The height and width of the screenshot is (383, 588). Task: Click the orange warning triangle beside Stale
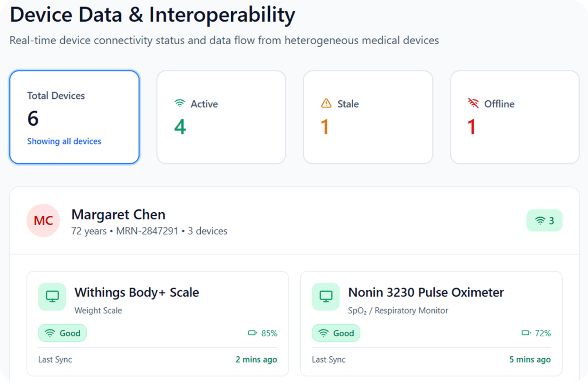[326, 103]
